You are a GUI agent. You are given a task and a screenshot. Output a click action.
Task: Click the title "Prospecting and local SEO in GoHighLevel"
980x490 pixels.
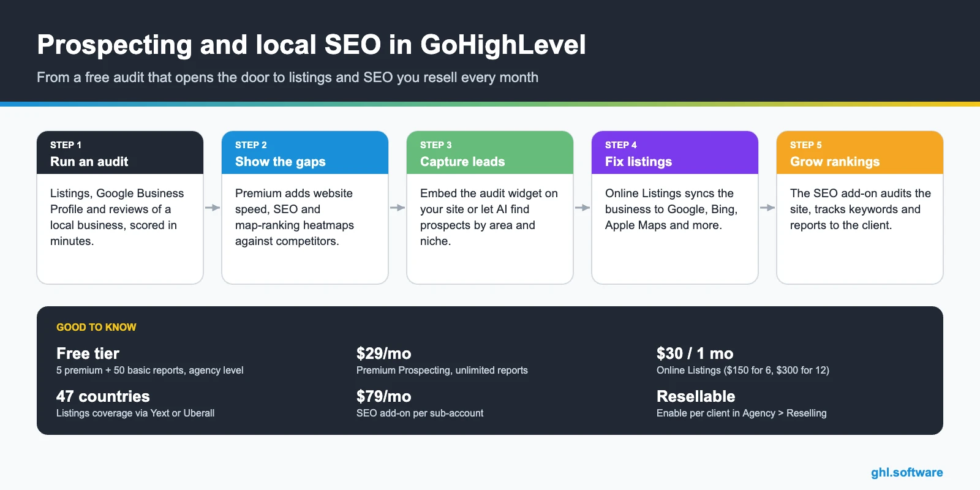point(311,45)
